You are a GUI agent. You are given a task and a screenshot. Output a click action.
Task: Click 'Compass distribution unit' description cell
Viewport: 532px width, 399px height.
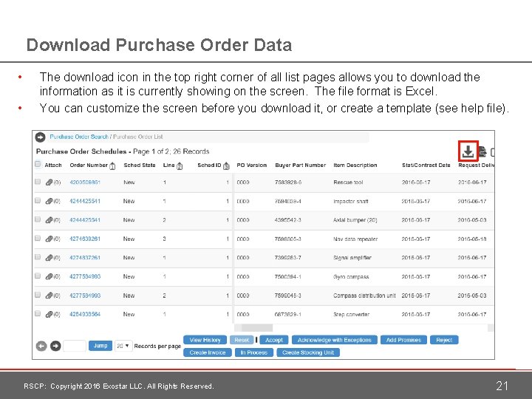tap(364, 296)
